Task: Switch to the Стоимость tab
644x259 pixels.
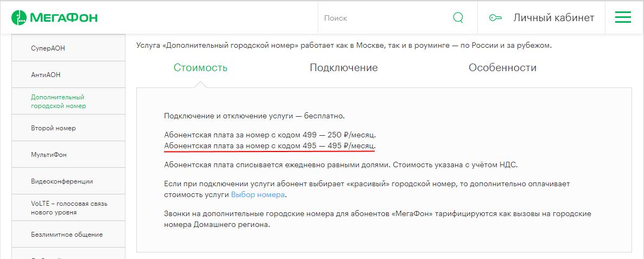Action: [200, 68]
